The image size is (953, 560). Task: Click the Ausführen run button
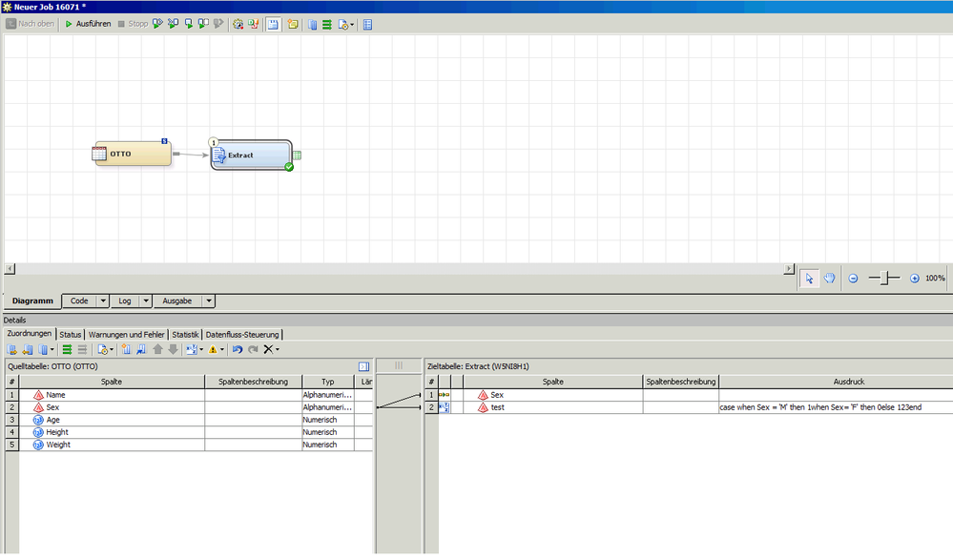(x=88, y=24)
